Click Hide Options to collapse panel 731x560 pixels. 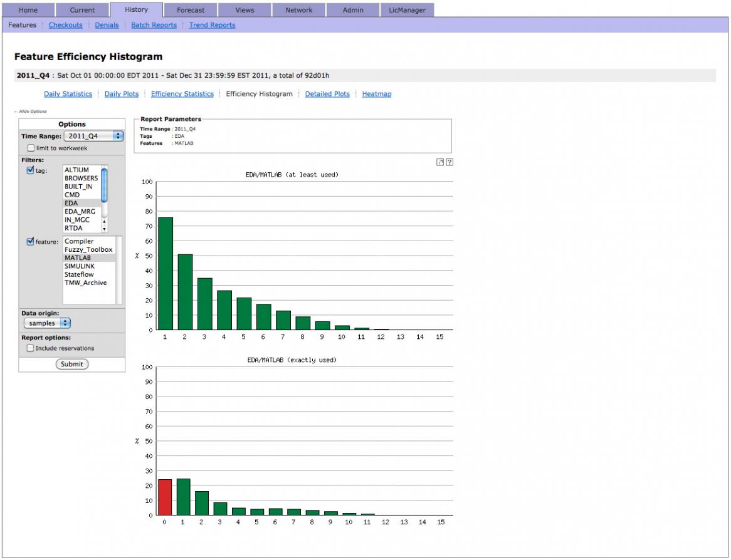click(31, 111)
